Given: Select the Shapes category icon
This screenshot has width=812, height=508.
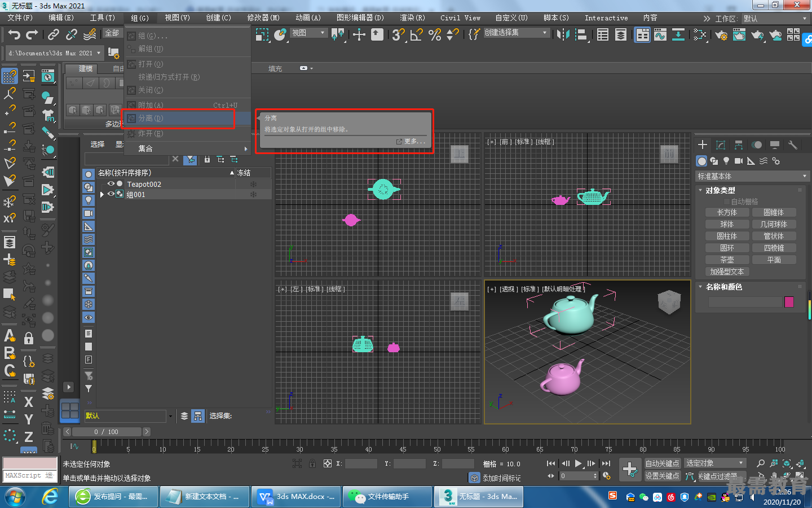Looking at the screenshot, I should point(714,161).
